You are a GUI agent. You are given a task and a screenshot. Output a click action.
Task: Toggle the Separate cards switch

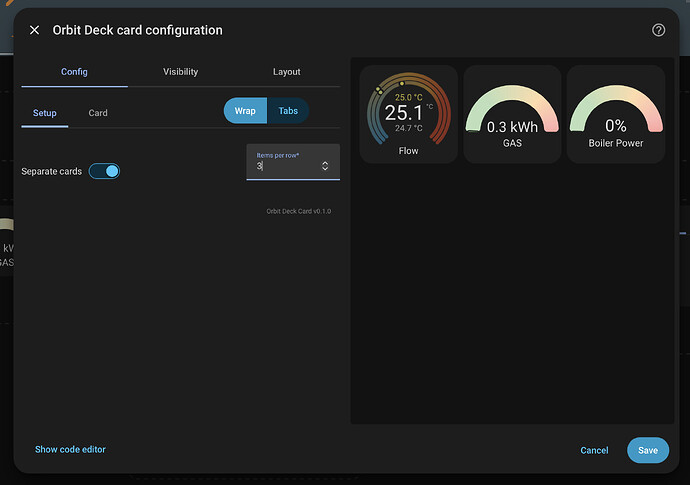click(x=104, y=171)
